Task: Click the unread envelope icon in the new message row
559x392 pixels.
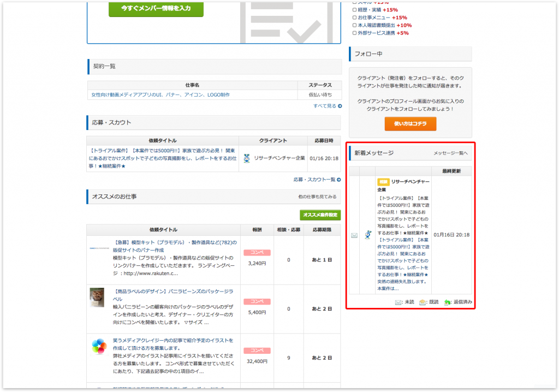Action: click(x=354, y=235)
